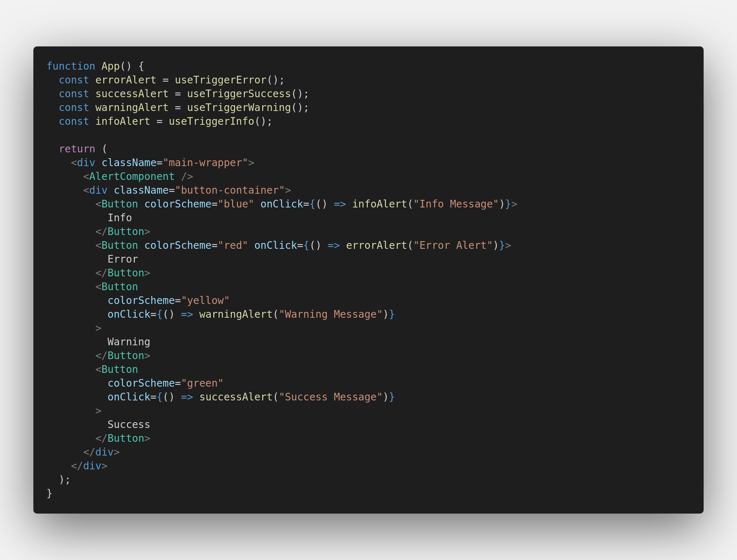
Task: Click the final closing curly brace
Action: (x=50, y=494)
